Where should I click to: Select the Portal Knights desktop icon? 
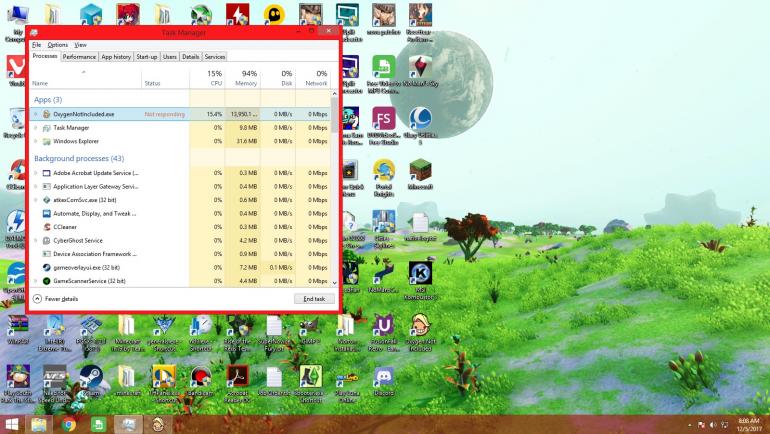coord(384,178)
